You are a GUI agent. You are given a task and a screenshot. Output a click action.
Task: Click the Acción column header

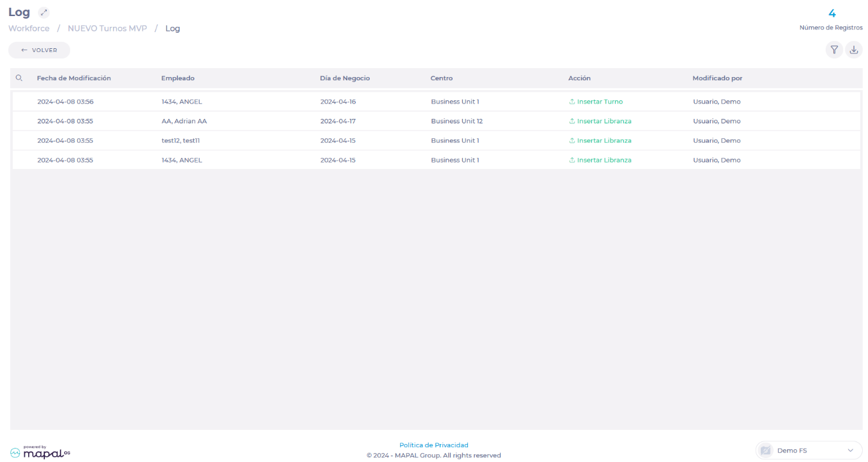tap(579, 78)
